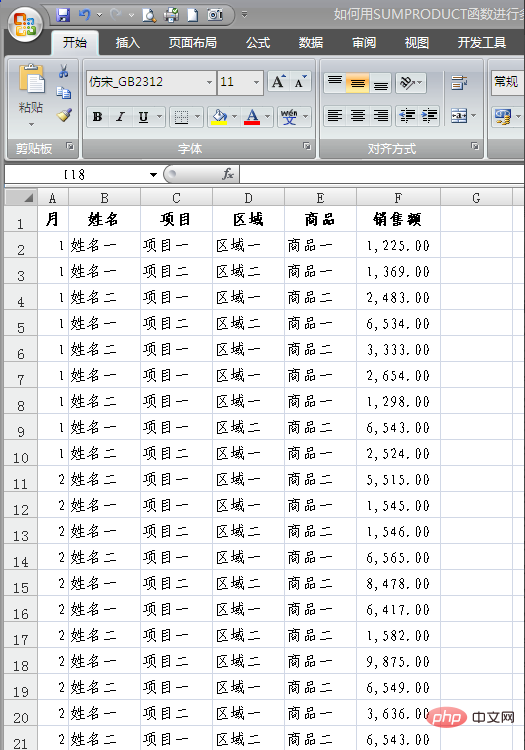Open text orientation options
This screenshot has width=525, height=750.
410,83
